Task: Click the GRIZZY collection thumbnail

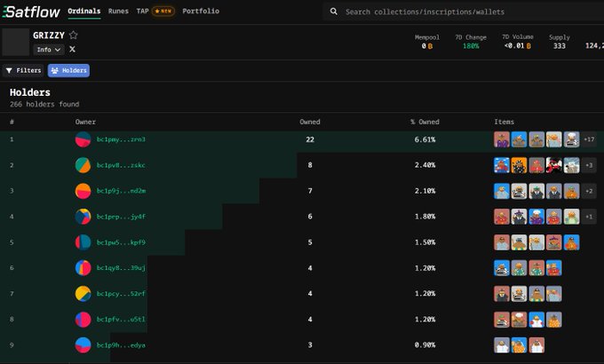Action: pyautogui.click(x=15, y=42)
